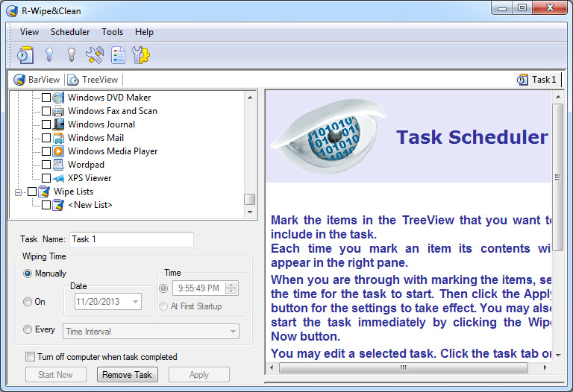Click the Wipe Lists folder icon
Image resolution: width=573 pixels, height=392 pixels.
coord(44,192)
